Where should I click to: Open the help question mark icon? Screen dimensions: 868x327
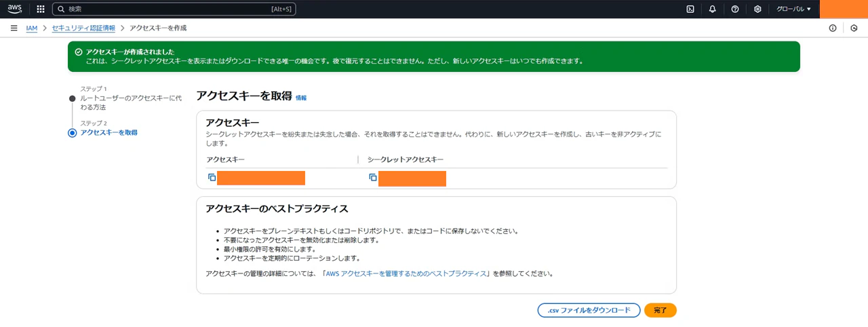coord(735,9)
